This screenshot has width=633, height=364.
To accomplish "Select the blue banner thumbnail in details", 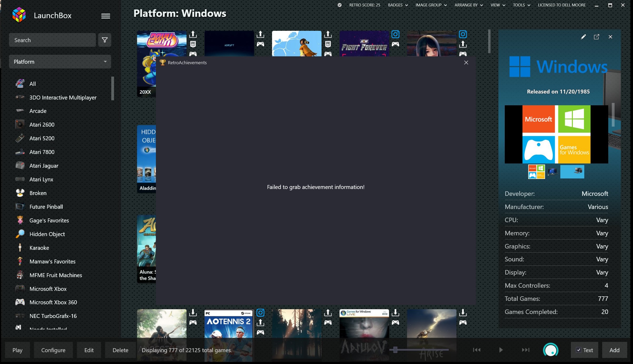I will (572, 172).
